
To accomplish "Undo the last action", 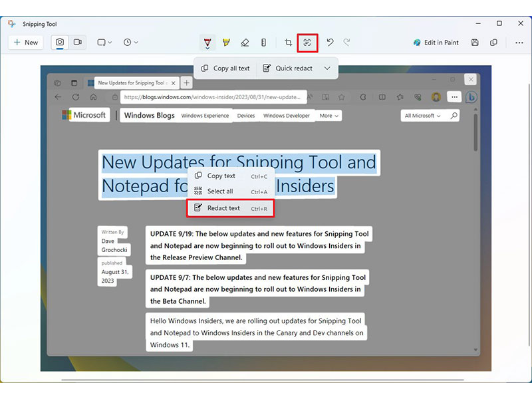I will pyautogui.click(x=330, y=43).
